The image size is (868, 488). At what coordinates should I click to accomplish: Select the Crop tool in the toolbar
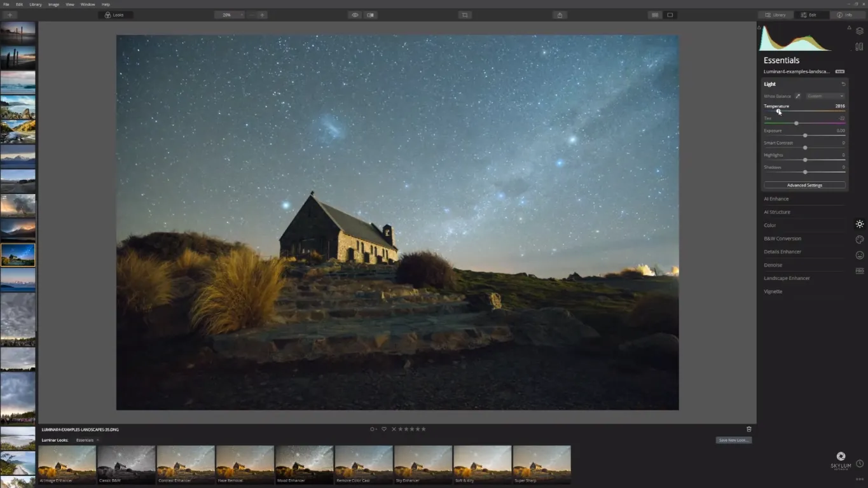465,15
